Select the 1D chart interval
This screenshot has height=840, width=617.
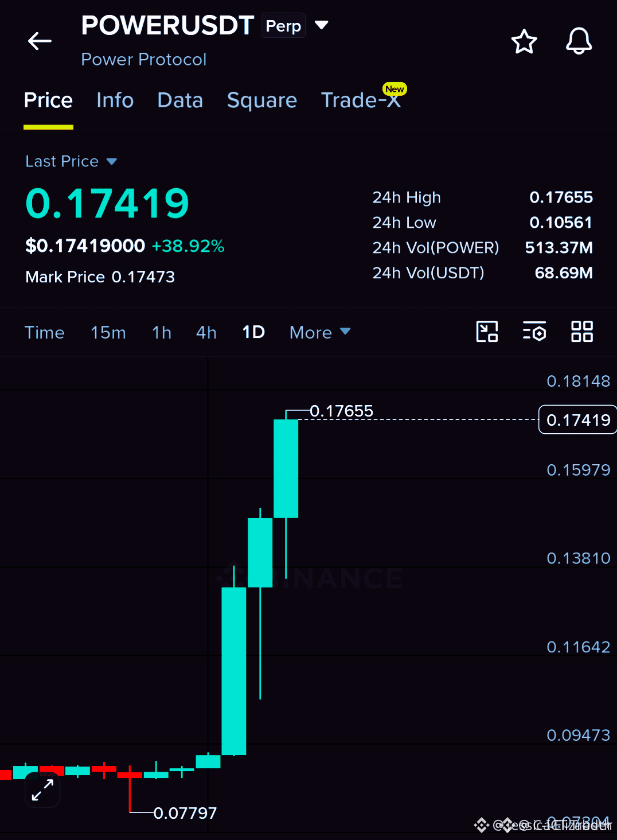click(253, 332)
